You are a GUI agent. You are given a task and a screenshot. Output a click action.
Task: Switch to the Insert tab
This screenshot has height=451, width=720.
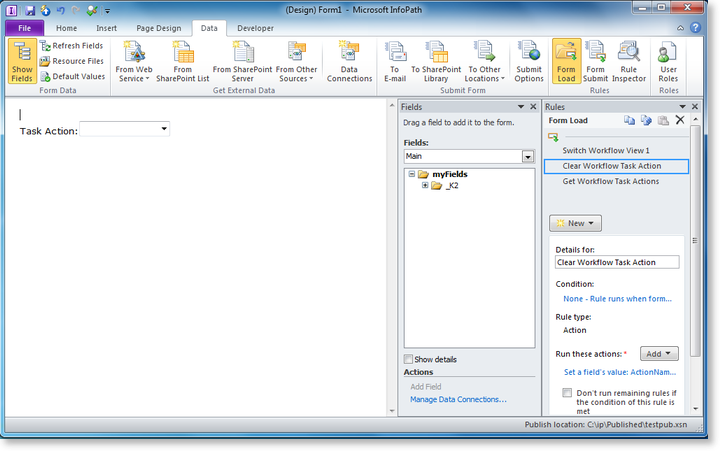point(106,28)
